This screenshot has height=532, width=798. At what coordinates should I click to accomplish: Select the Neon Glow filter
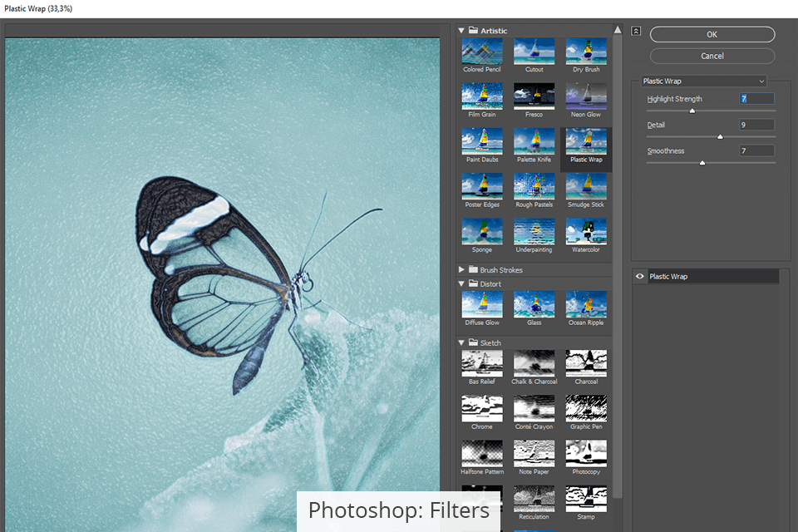pos(586,96)
